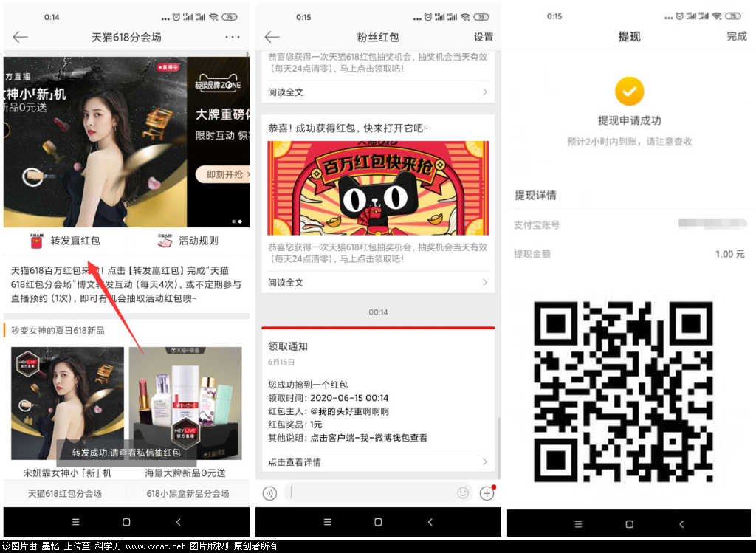The width and height of the screenshot is (756, 553).
Task: Tap the 超级品牌ZONE logo on the banner
Action: pyautogui.click(x=218, y=83)
